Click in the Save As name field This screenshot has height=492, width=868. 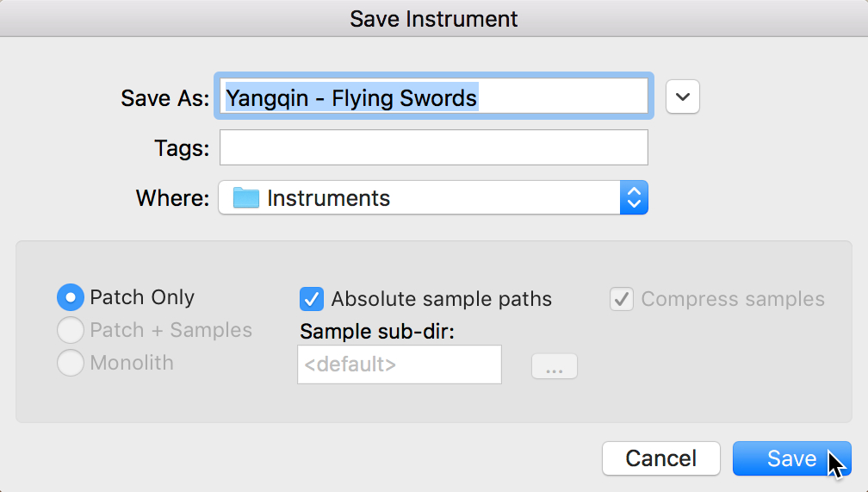[433, 97]
